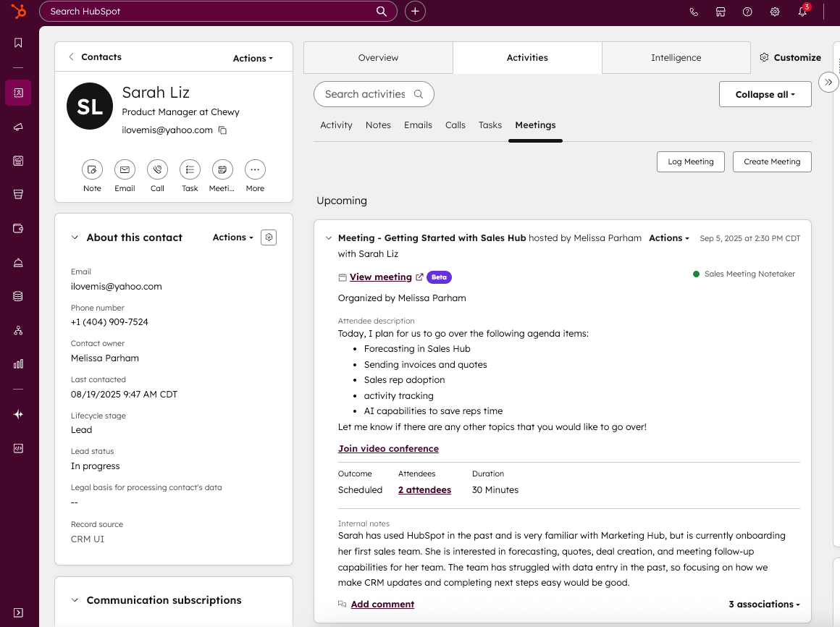The width and height of the screenshot is (840, 627).
Task: Open the Emails activity filter tab
Action: click(x=418, y=125)
